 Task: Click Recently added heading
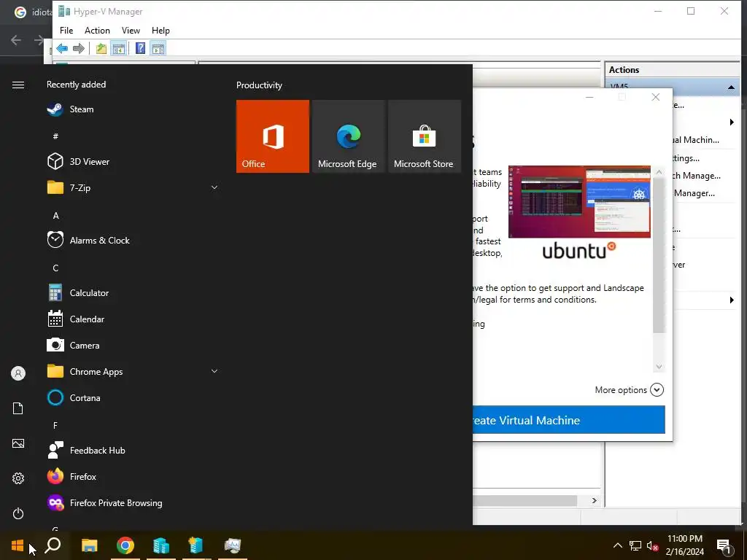pyautogui.click(x=76, y=85)
